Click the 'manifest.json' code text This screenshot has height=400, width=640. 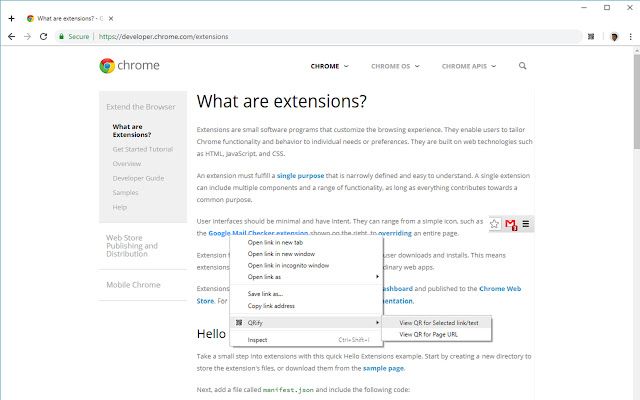[x=288, y=390]
